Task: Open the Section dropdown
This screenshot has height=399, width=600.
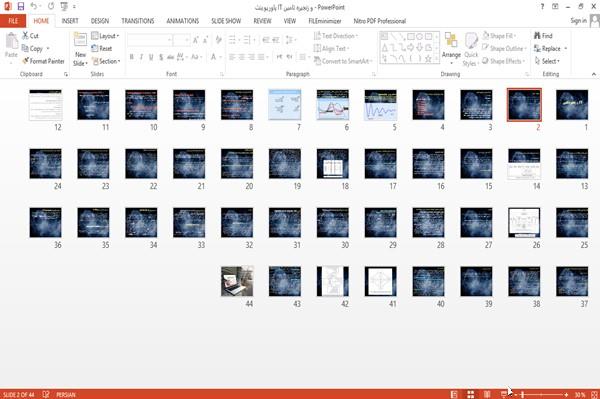Action: [106, 61]
